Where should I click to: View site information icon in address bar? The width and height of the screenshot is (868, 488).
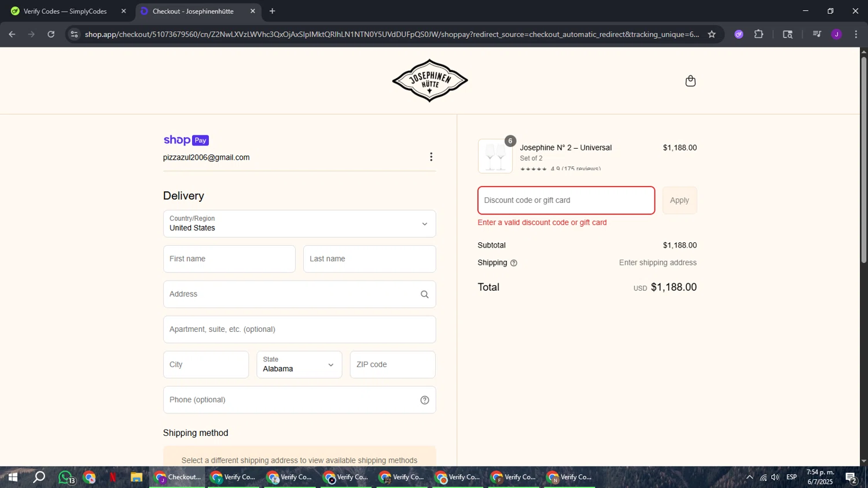[73, 34]
